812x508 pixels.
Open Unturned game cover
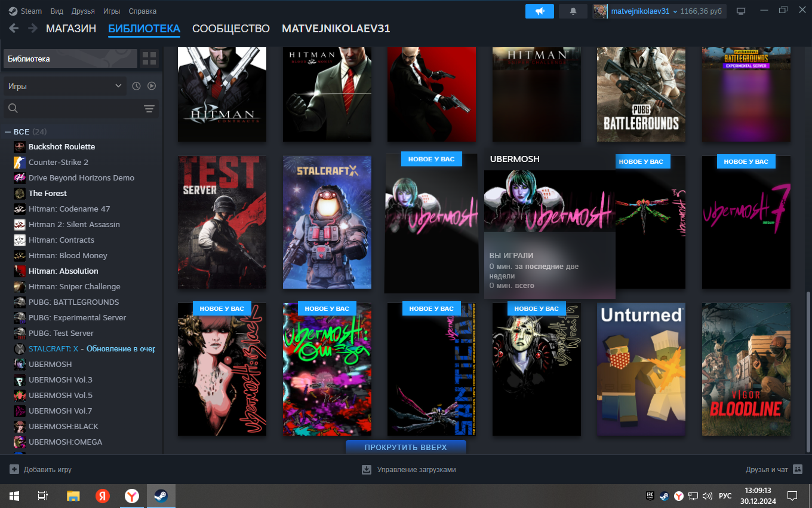tap(641, 369)
